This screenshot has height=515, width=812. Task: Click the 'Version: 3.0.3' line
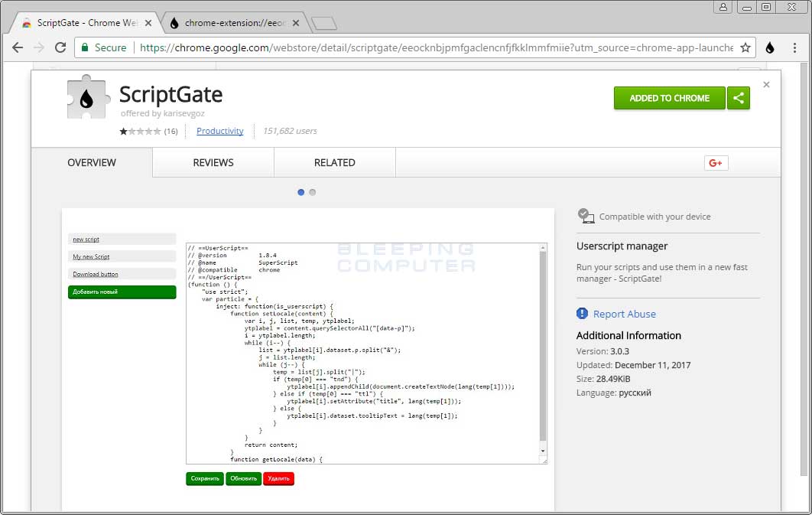[x=603, y=351]
